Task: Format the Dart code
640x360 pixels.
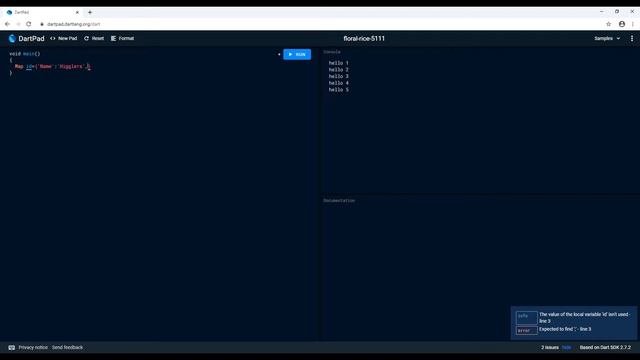Action: (x=122, y=38)
